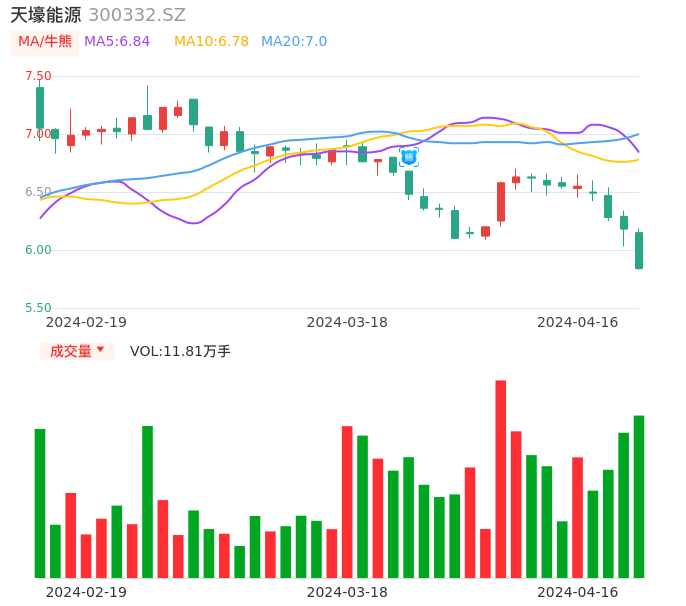Viewport: 686px width, 606px height.
Task: Click the 2024-04-16 date under volume chart
Action: pos(578,592)
